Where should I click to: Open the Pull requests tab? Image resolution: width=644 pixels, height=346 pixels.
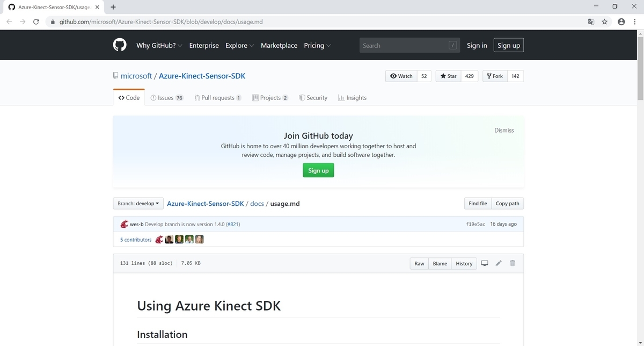click(x=218, y=98)
